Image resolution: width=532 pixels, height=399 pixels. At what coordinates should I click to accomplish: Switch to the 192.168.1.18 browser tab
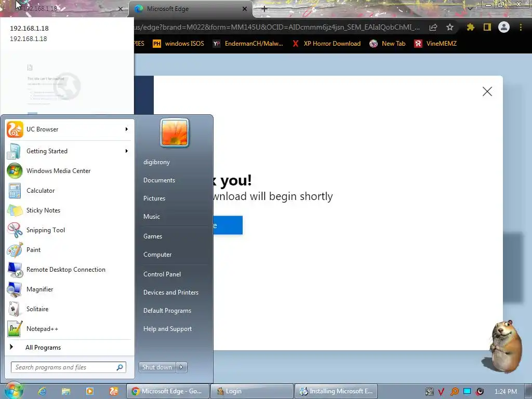point(64,9)
